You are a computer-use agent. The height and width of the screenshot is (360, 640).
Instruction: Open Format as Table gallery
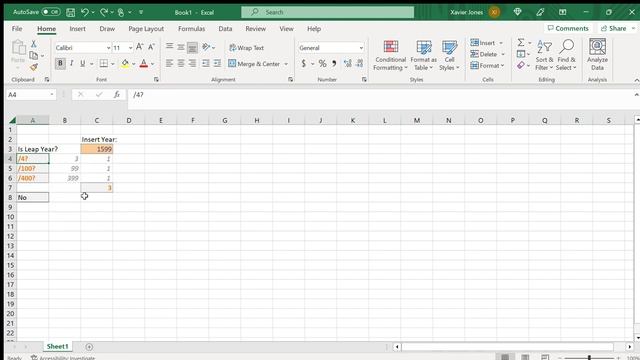pyautogui.click(x=424, y=56)
